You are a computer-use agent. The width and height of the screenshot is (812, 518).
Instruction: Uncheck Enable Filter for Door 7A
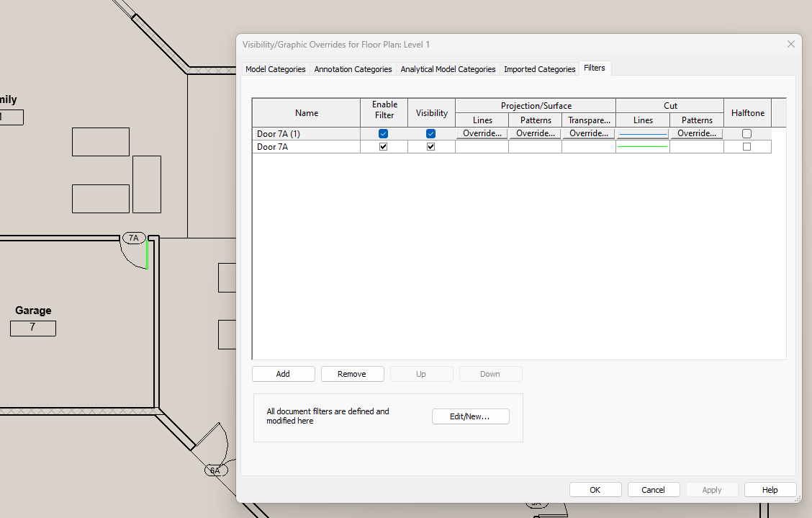tap(383, 146)
